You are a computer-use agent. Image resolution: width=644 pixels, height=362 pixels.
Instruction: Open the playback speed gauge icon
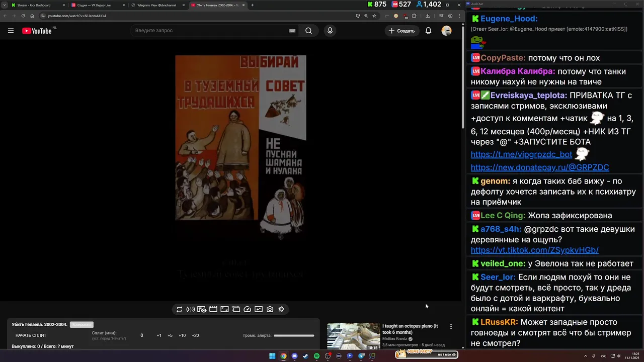pos(247,309)
